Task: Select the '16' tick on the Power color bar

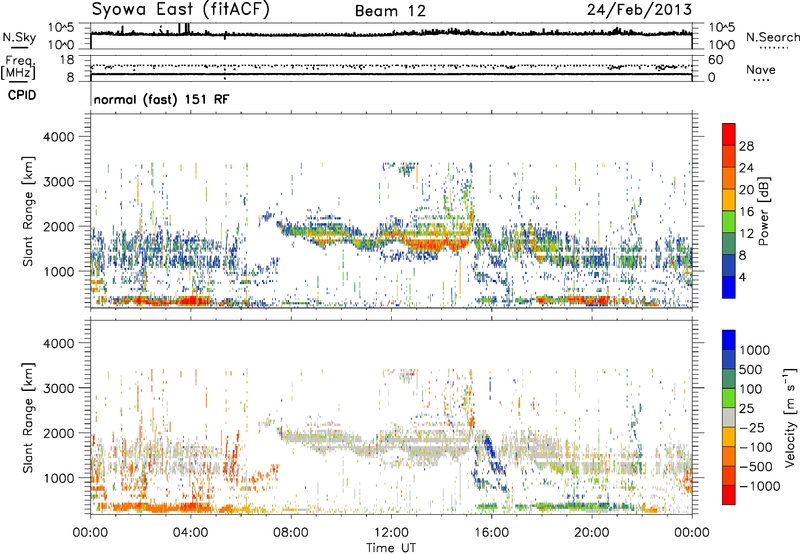Action: (746, 212)
